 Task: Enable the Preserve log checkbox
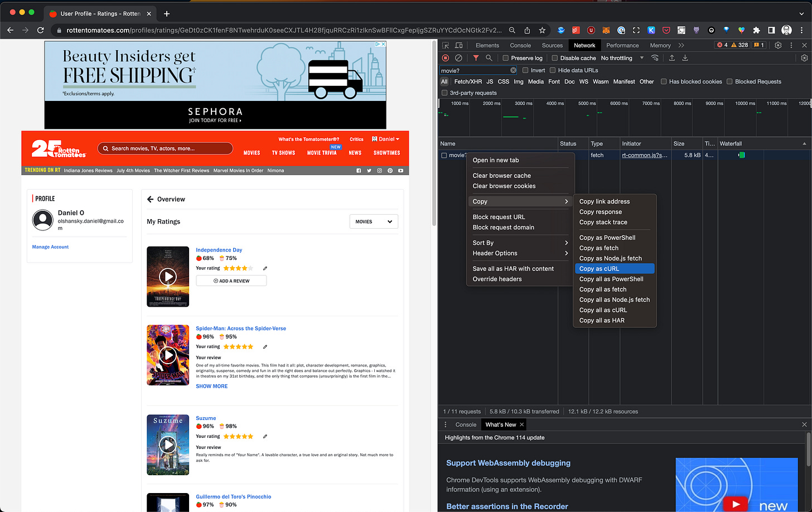[505, 58]
